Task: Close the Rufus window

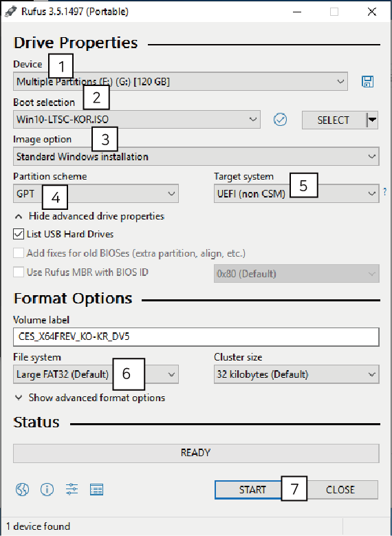Action: pyautogui.click(x=372, y=12)
